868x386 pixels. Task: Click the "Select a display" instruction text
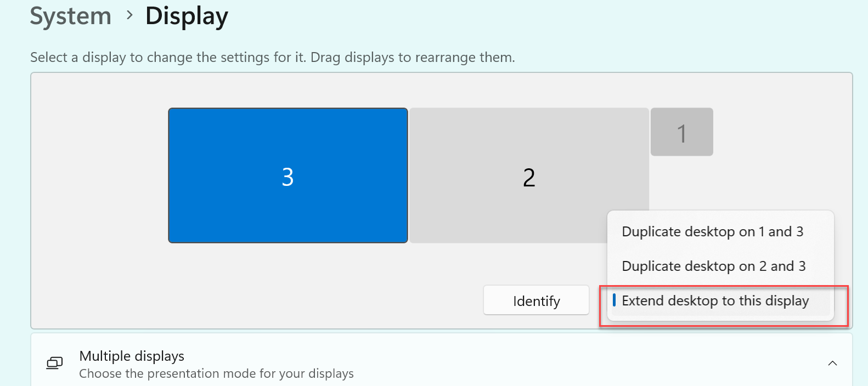[x=272, y=58]
